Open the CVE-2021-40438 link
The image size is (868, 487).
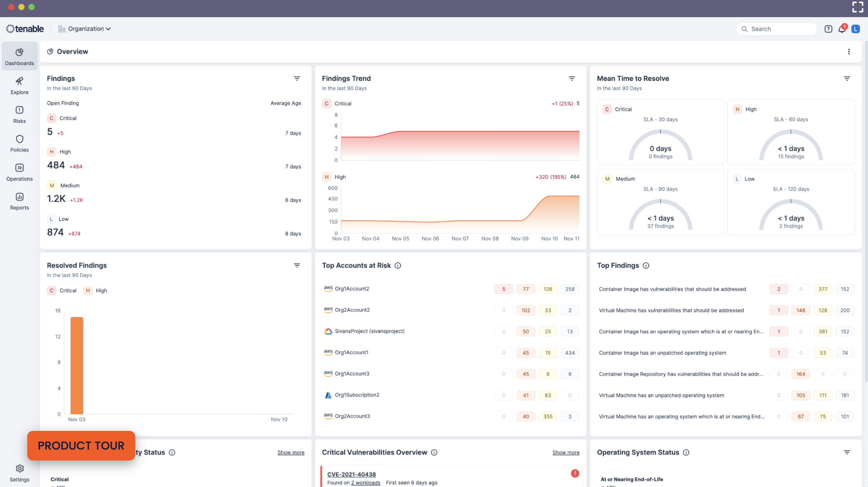point(351,475)
